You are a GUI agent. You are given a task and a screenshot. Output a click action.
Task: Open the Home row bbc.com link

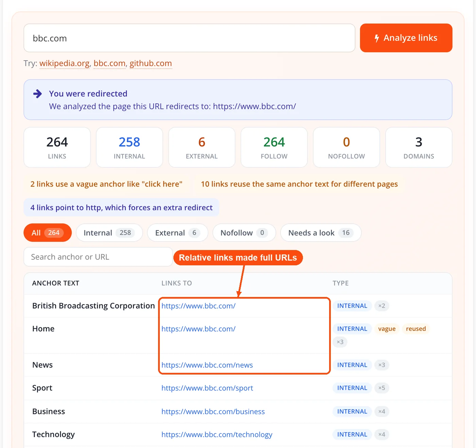click(x=199, y=329)
